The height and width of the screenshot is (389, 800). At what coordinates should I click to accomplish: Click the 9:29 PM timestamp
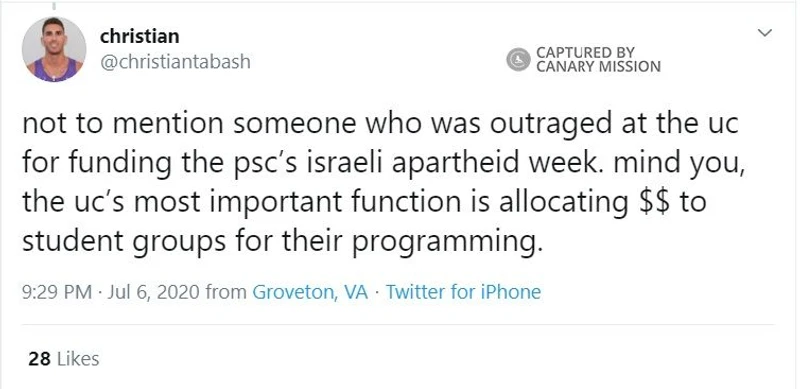pos(57,292)
